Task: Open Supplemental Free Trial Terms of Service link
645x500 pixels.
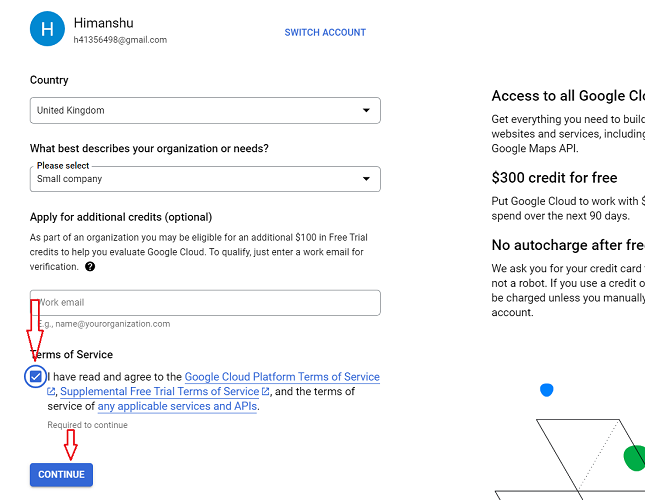Action: pos(159,392)
